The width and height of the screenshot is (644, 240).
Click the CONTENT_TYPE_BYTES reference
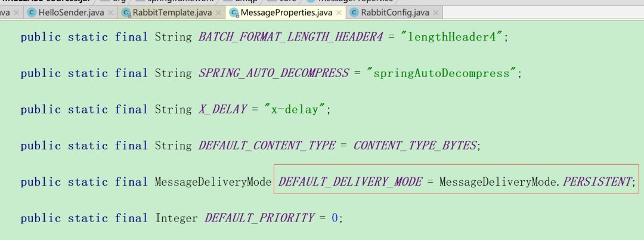[415, 146]
